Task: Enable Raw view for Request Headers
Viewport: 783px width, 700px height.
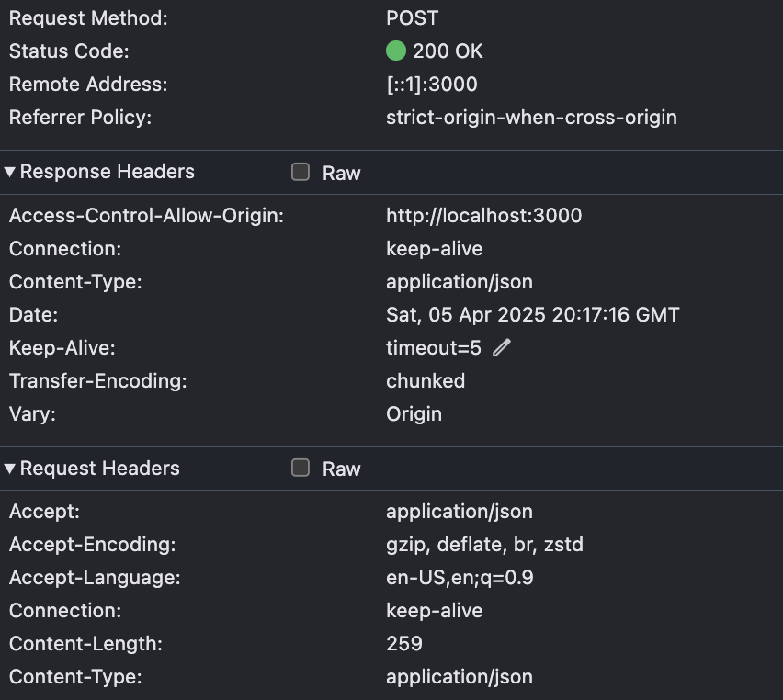Action: point(301,468)
